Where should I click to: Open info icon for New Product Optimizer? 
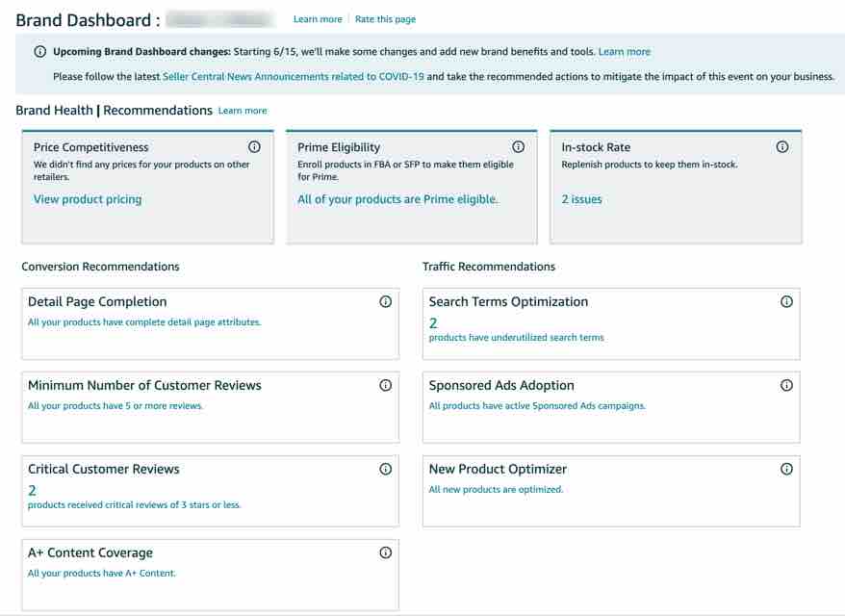pos(786,470)
